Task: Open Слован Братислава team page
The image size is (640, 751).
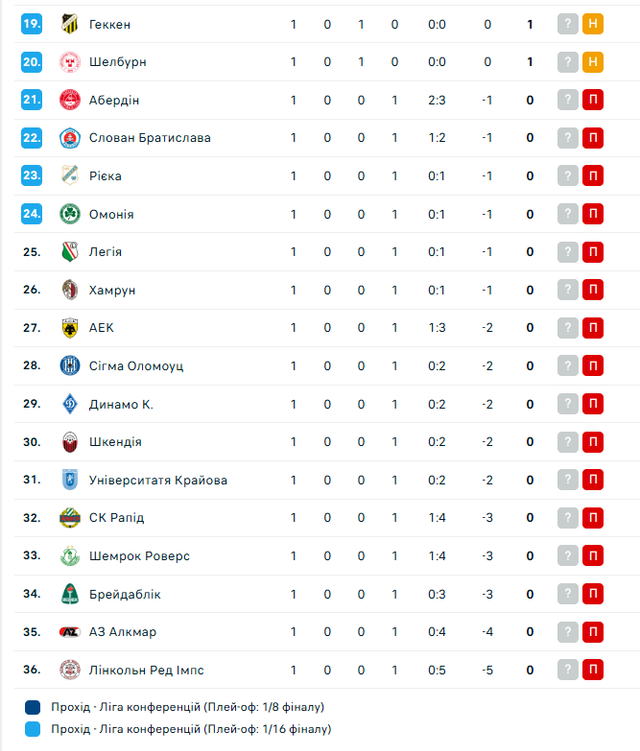Action: coord(149,138)
